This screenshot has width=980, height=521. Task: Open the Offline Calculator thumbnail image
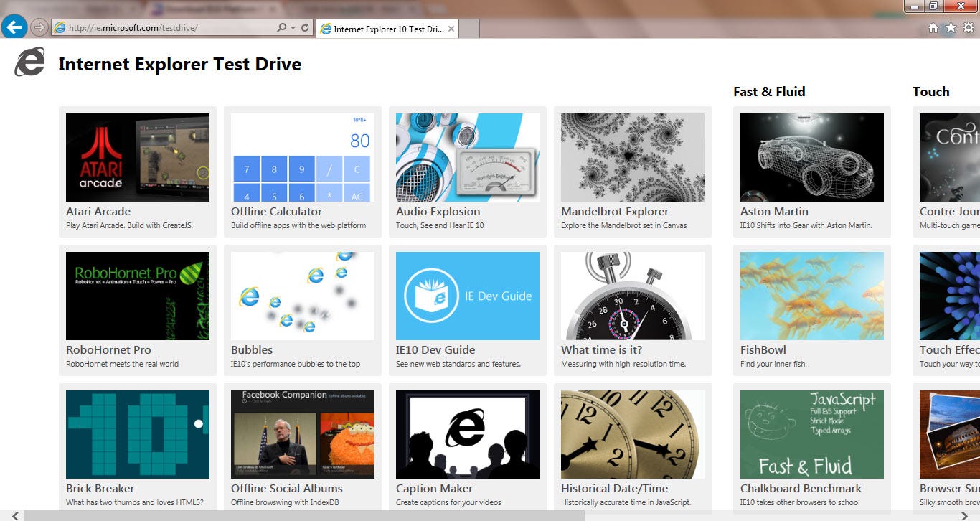coord(303,157)
